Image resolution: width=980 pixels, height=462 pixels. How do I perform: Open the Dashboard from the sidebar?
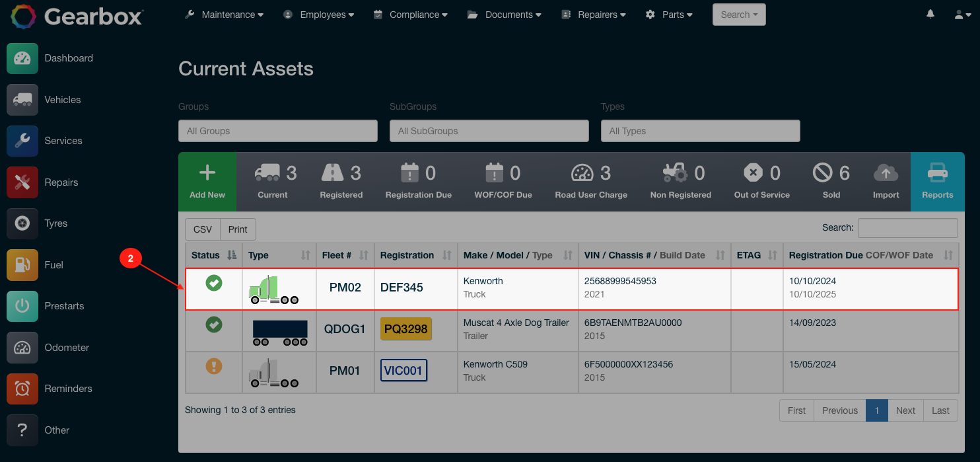click(22, 58)
